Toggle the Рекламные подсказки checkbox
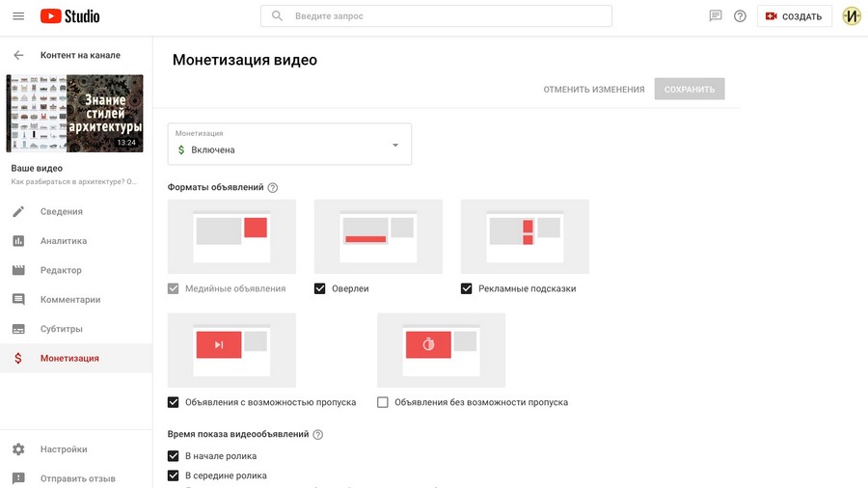The height and width of the screenshot is (488, 868). (x=467, y=288)
